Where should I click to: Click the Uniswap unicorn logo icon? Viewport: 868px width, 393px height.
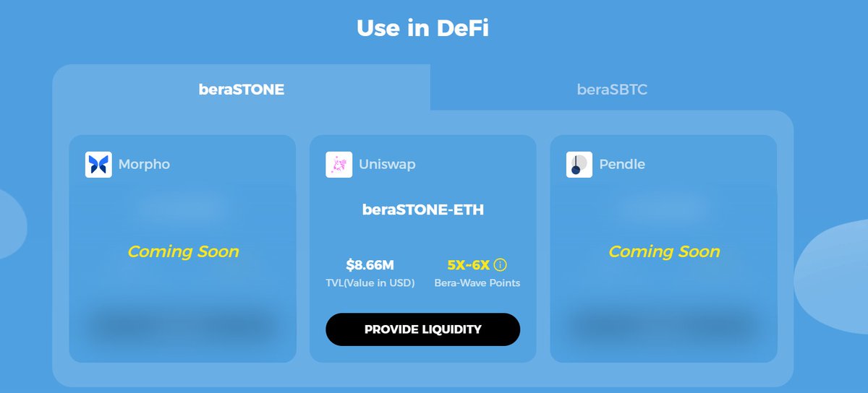339,165
